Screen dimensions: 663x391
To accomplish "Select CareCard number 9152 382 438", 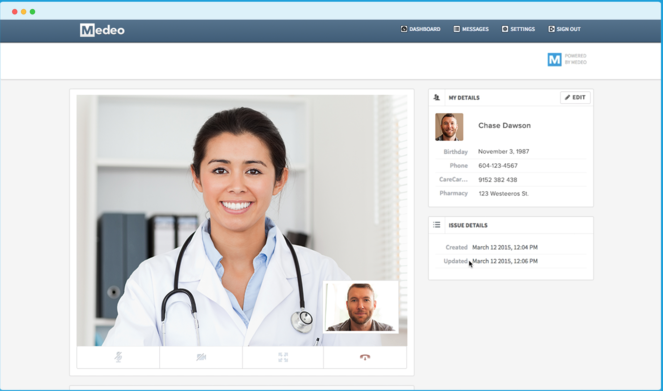I will [498, 180].
